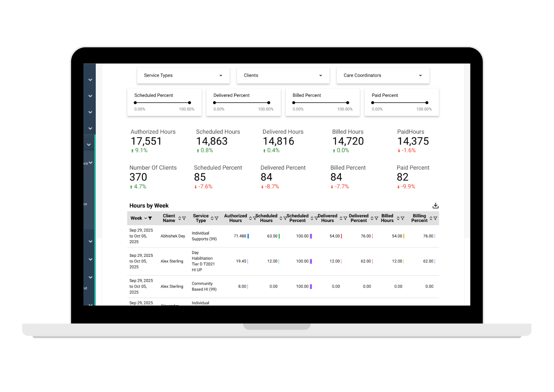Open the Week column filter icon
554x392 pixels.
point(150,218)
